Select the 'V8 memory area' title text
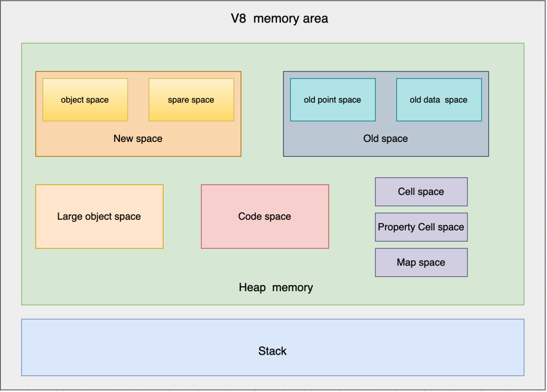Viewport: 547px width, 392px height. [279, 18]
